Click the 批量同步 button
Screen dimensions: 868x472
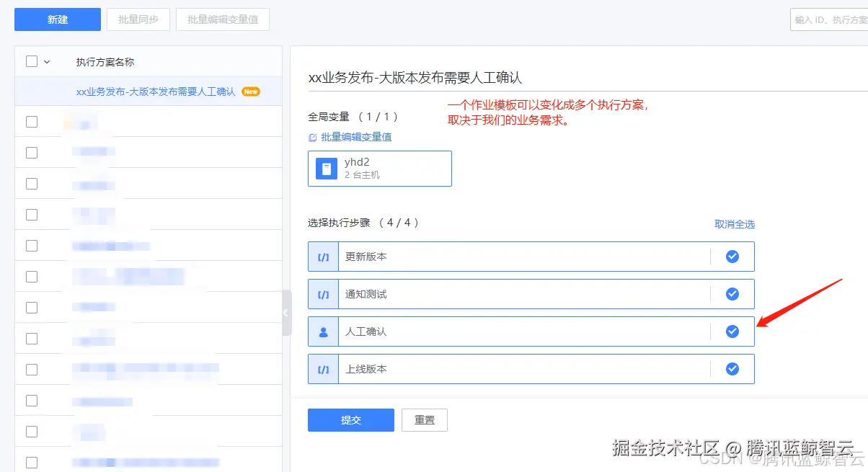(x=138, y=19)
